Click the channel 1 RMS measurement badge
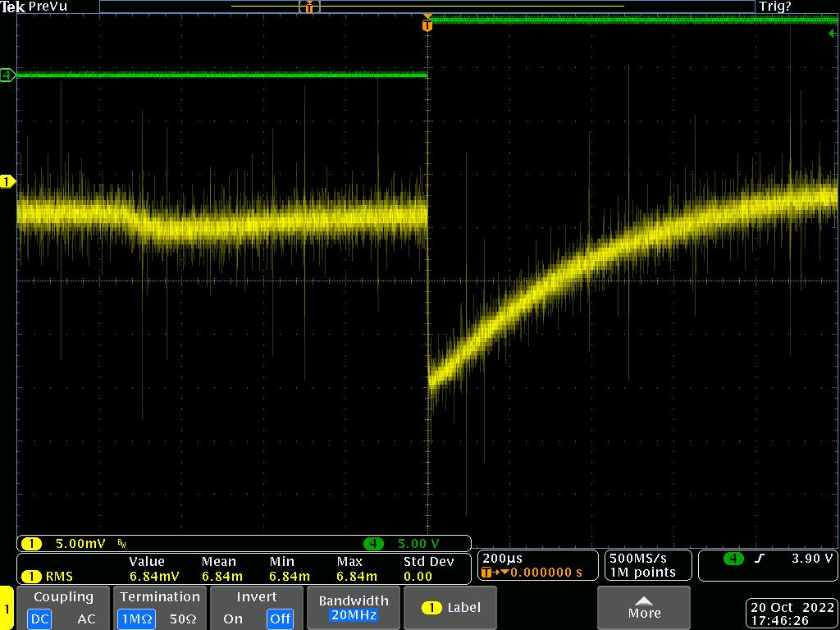 pyautogui.click(x=31, y=577)
